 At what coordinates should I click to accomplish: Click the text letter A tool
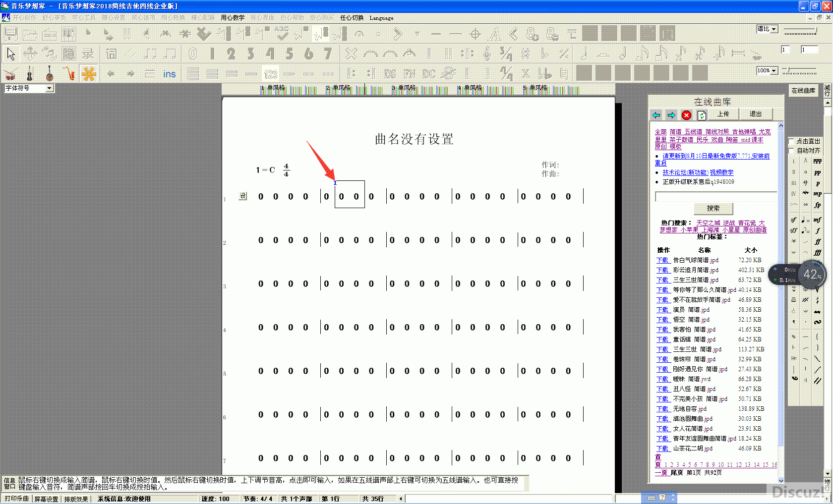pyautogui.click(x=494, y=34)
